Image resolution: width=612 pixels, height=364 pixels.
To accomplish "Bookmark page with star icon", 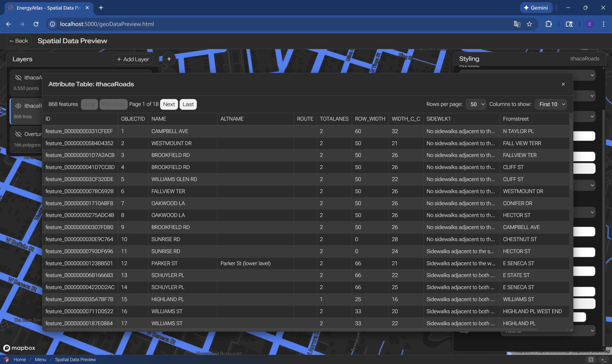I will coord(529,24).
